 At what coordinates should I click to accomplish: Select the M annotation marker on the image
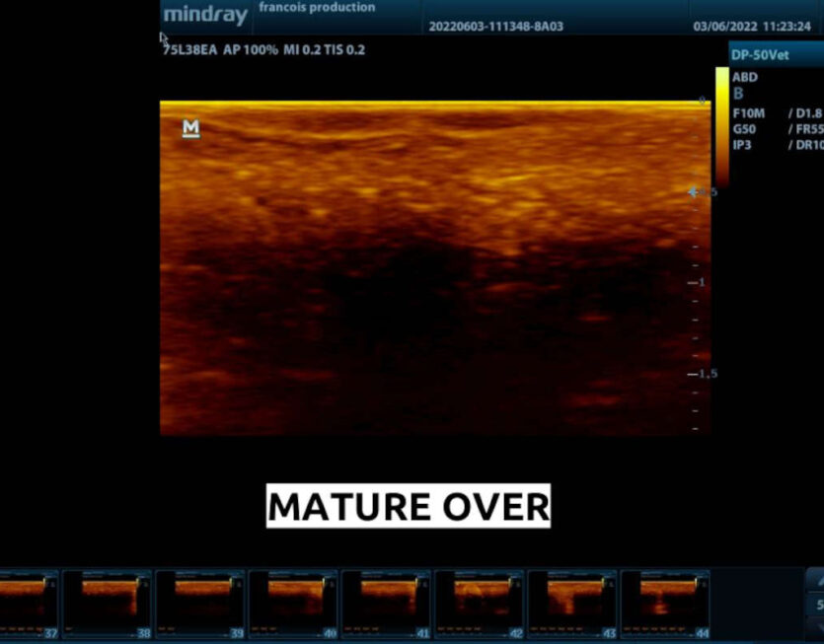point(190,128)
